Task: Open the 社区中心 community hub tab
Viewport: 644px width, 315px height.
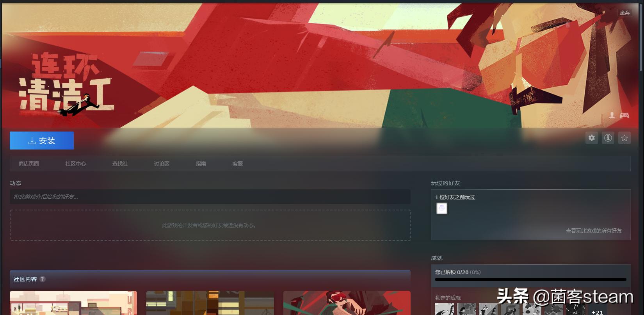Action: [76, 164]
